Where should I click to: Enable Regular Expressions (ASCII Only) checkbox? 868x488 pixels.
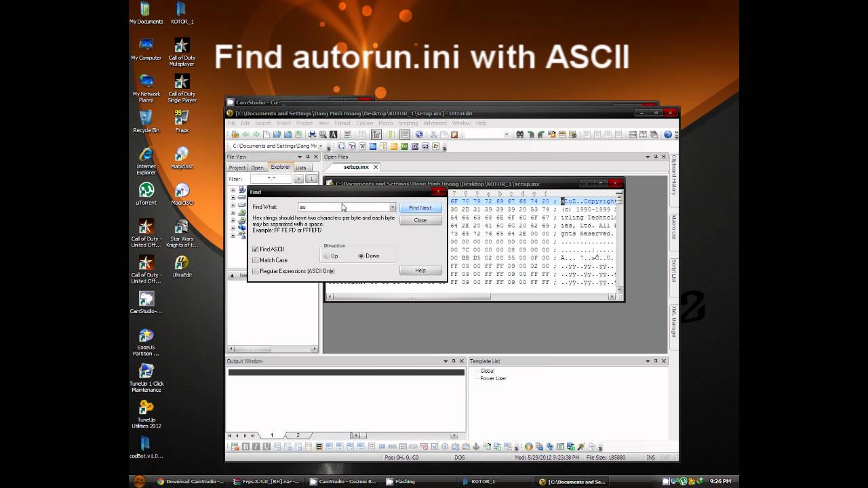255,271
